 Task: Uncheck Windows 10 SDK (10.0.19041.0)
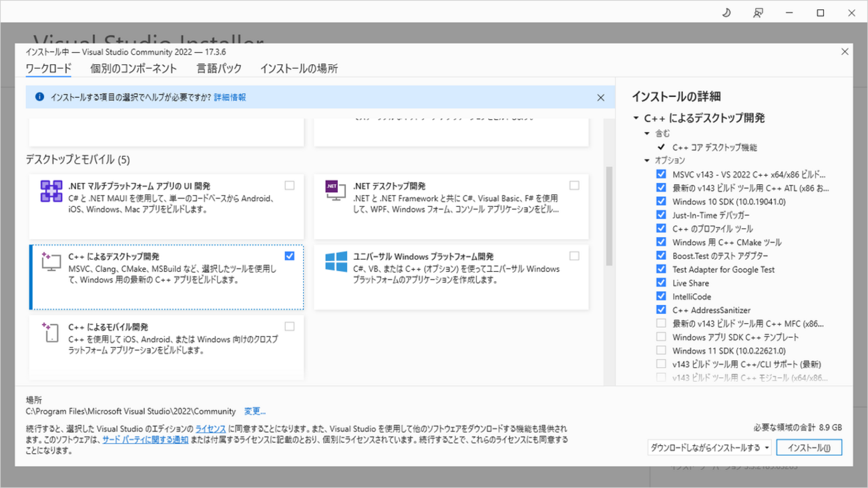pyautogui.click(x=661, y=201)
